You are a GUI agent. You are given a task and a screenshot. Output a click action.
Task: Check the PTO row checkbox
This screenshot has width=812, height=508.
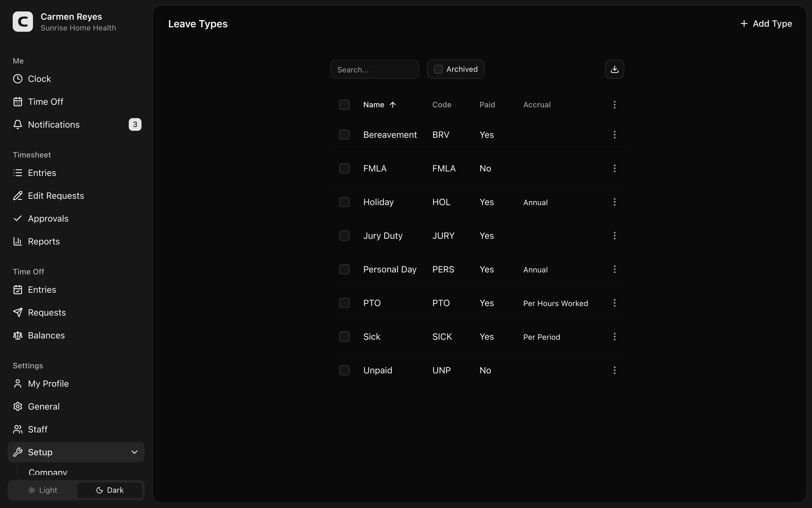tap(344, 303)
